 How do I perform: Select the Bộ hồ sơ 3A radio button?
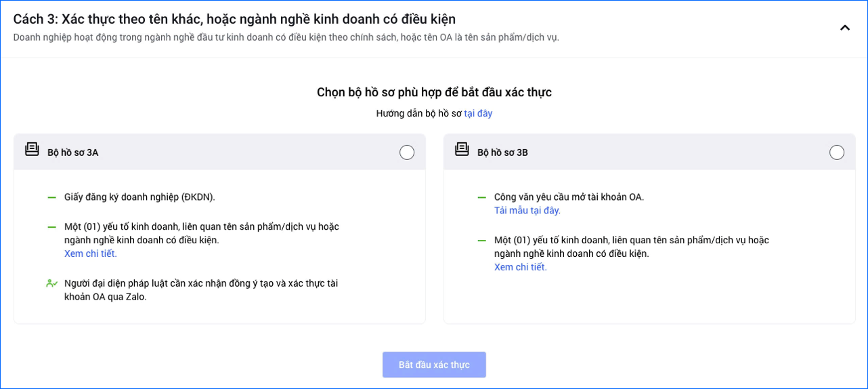(x=407, y=152)
